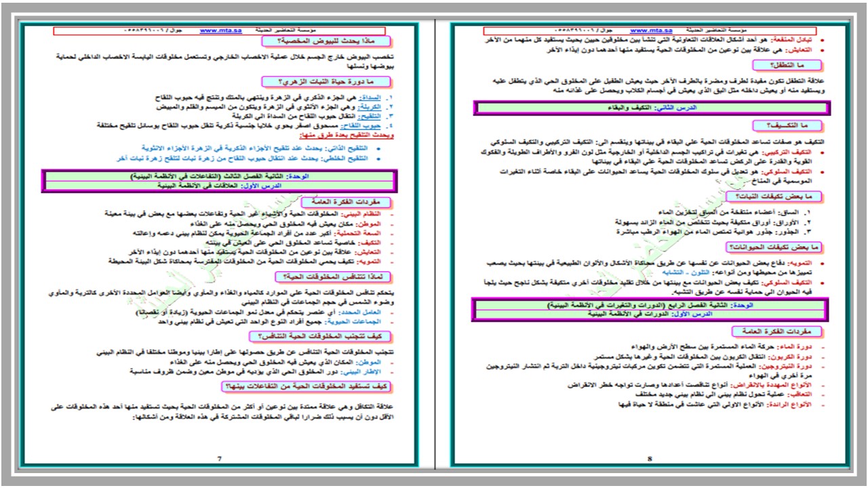Select the numbered list term "الجذور"
The height and width of the screenshot is (488, 868).
coord(788,231)
